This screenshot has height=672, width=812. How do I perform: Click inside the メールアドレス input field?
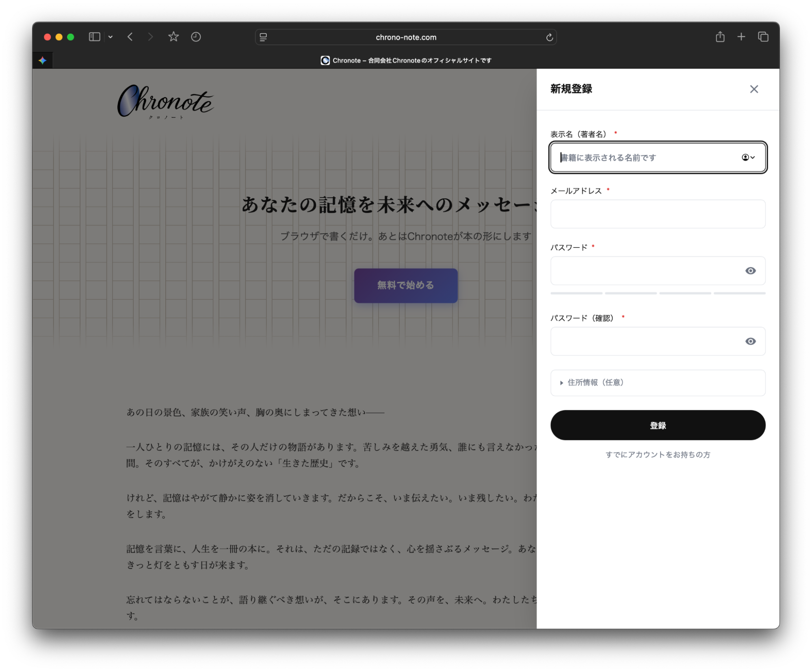pyautogui.click(x=658, y=214)
